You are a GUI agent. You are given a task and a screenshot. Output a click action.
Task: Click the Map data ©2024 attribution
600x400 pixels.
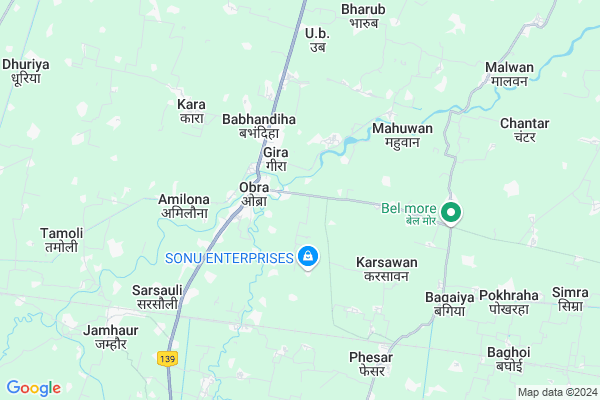(x=558, y=392)
